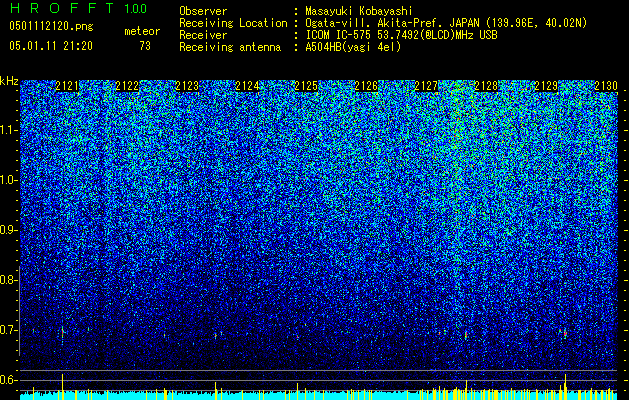Viewport: 629px width, 400px height.
Task: Click the tall yellow intensity spike after 2129
Action: click(x=565, y=387)
